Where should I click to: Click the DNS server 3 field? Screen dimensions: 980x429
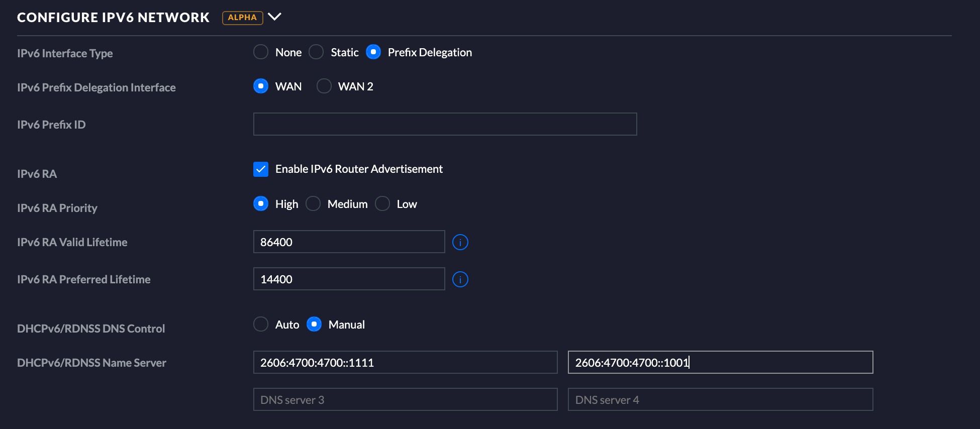[405, 399]
